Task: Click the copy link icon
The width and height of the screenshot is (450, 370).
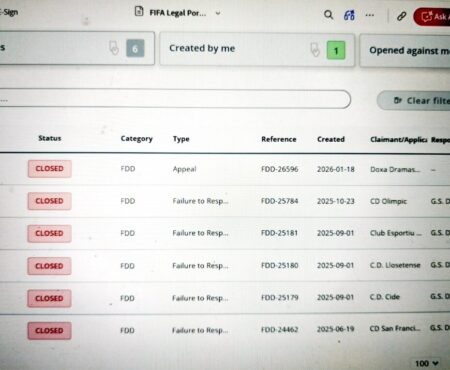Action: click(401, 16)
